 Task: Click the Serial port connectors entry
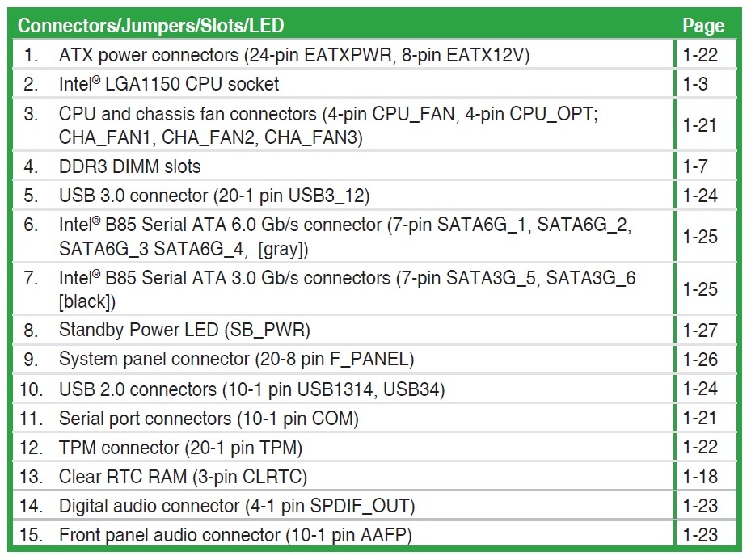[209, 419]
